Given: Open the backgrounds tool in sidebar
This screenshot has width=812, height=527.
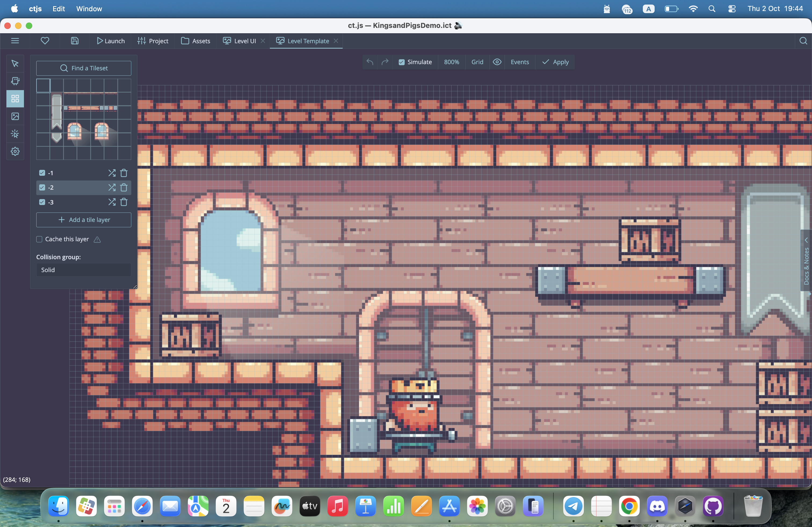Looking at the screenshot, I should point(15,116).
